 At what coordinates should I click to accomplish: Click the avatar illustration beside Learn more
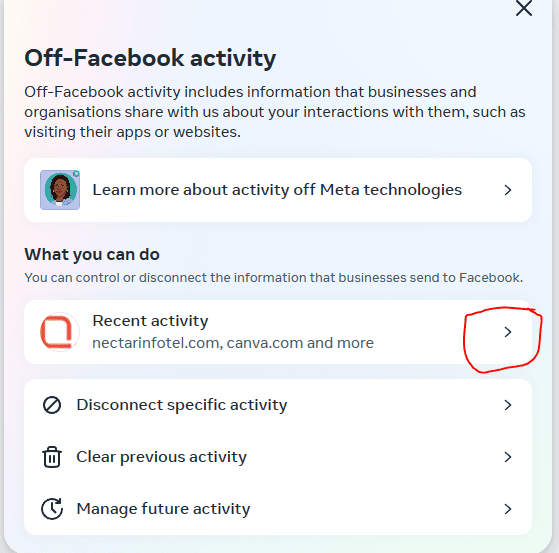pyautogui.click(x=60, y=190)
